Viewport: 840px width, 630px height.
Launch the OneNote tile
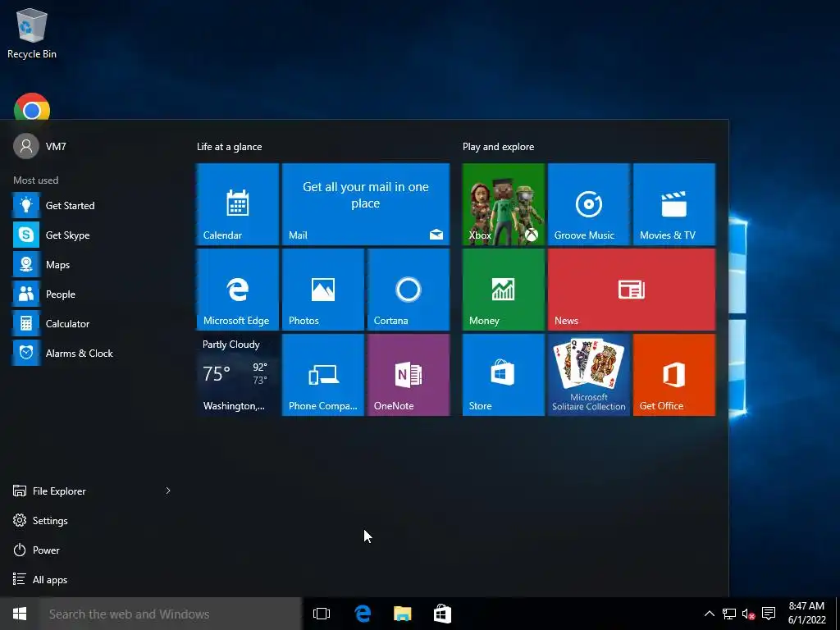click(409, 375)
